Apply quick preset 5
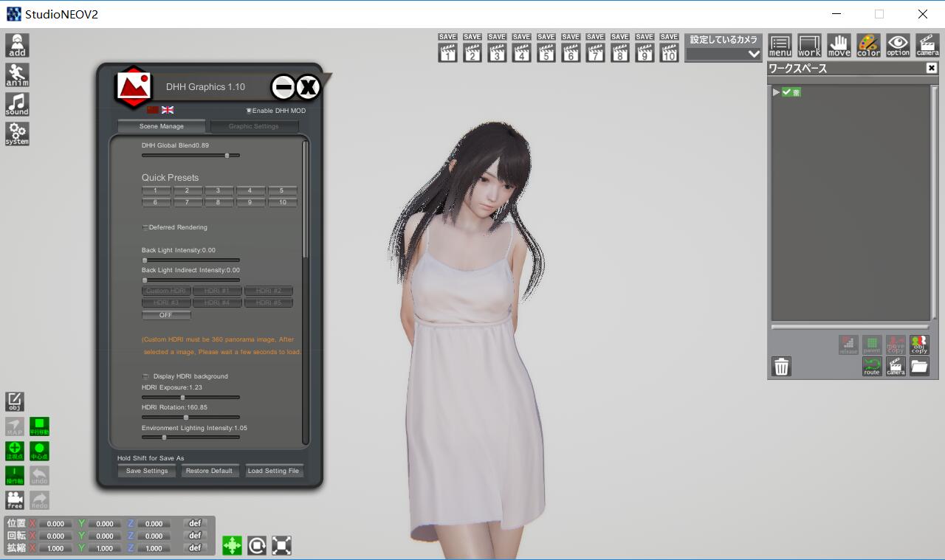This screenshot has width=945, height=560. (x=283, y=190)
